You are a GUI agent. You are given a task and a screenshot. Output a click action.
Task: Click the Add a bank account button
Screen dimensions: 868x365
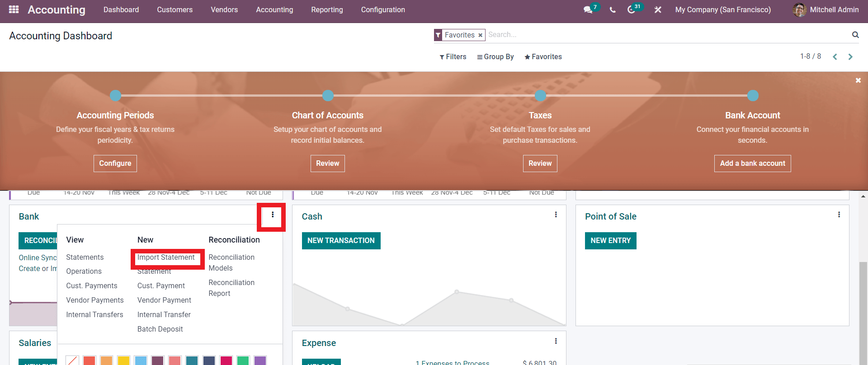pyautogui.click(x=752, y=163)
